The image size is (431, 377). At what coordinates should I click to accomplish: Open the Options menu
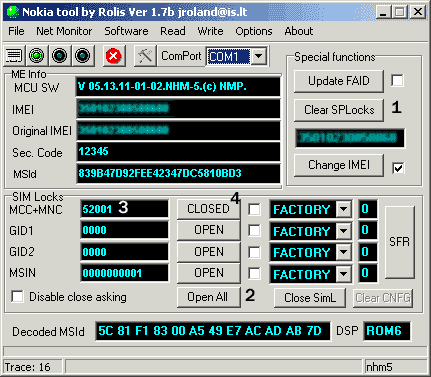254,31
